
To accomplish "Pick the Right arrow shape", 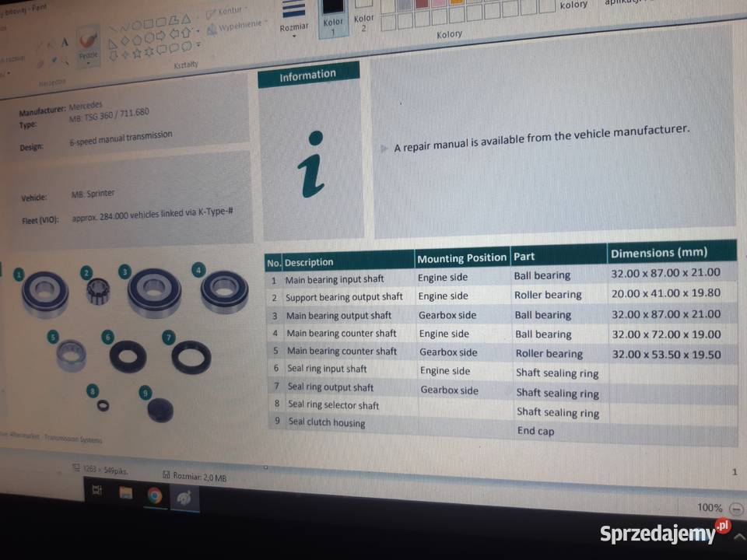I will [x=161, y=36].
